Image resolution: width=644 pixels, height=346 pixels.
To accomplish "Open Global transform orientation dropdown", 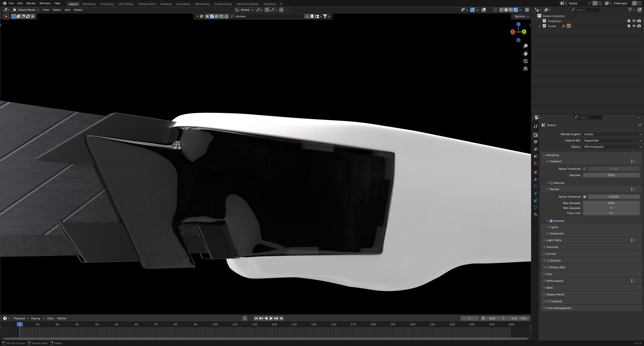I will pyautogui.click(x=244, y=10).
